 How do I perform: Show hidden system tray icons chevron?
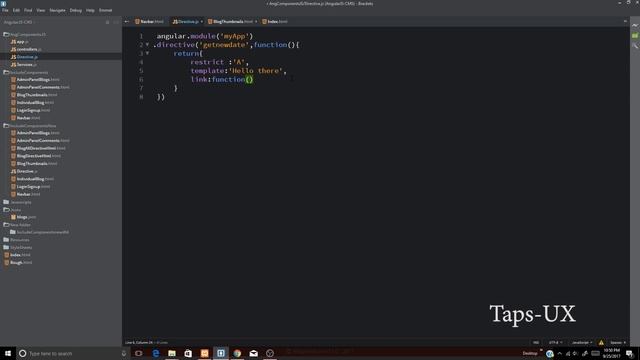560,353
